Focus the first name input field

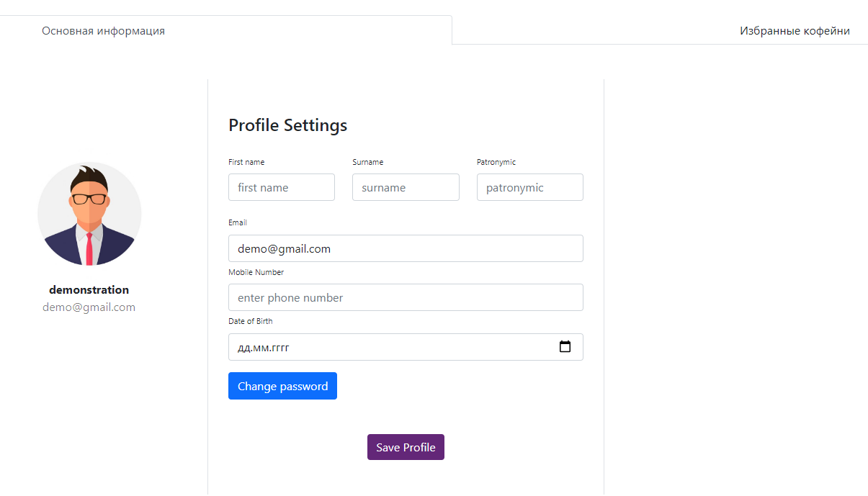[x=282, y=187]
